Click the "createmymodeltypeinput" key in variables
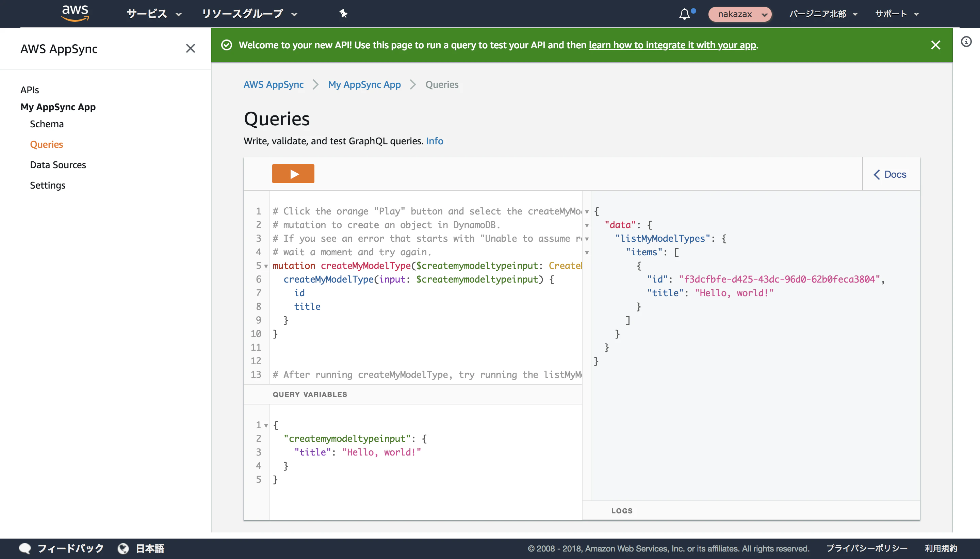The image size is (980, 559). (347, 439)
